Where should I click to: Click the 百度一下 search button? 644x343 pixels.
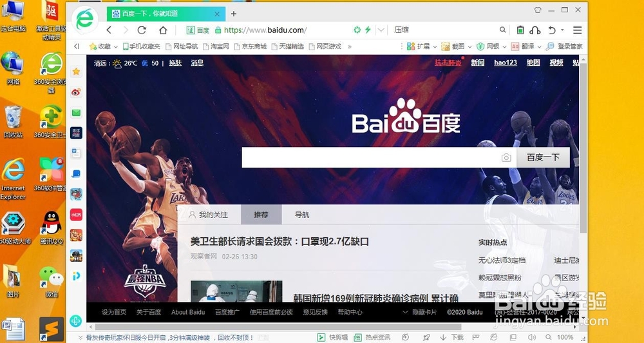click(543, 157)
